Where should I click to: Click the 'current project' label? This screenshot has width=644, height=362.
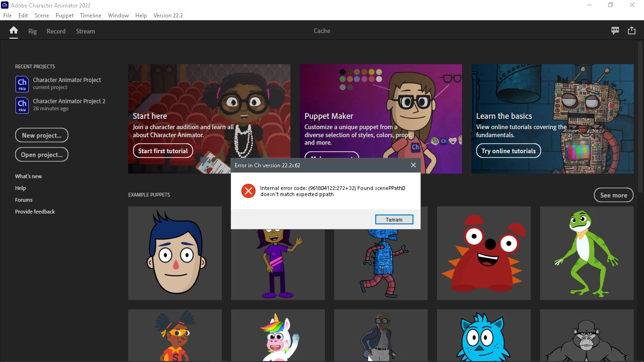(x=50, y=87)
